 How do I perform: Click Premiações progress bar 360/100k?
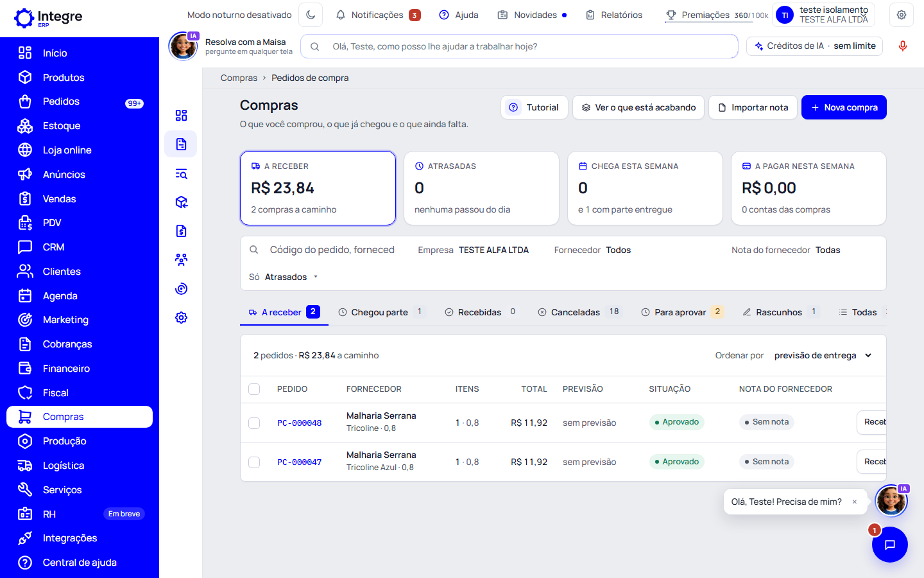tap(717, 16)
